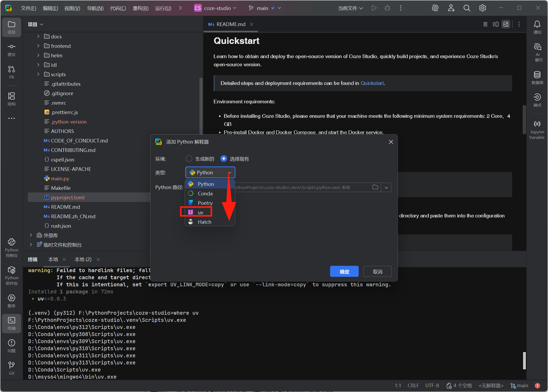The width and height of the screenshot is (548, 392).
Task: Open the Jupyter Variable panel
Action: (x=537, y=130)
